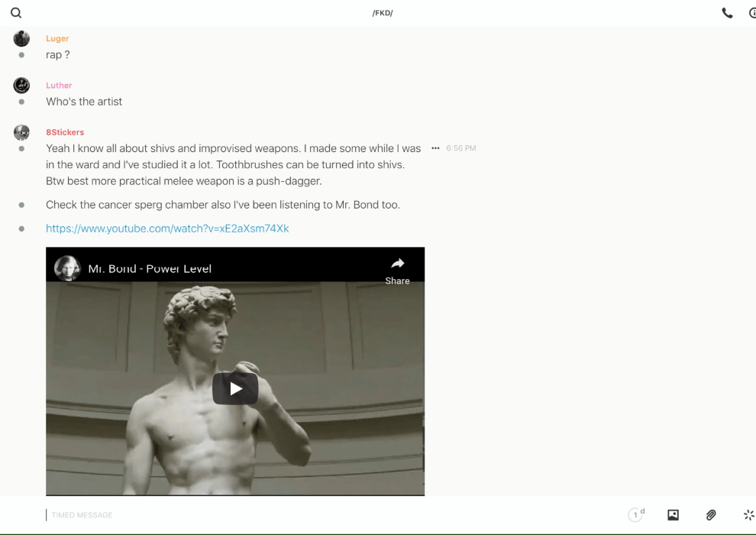Click the Share button on the video
This screenshot has width=756, height=535.
397,270
